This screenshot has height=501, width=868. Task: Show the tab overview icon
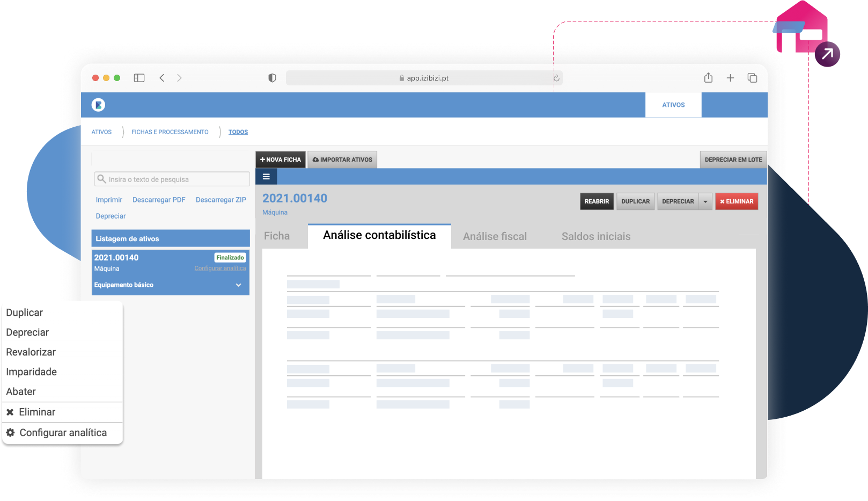tap(752, 78)
